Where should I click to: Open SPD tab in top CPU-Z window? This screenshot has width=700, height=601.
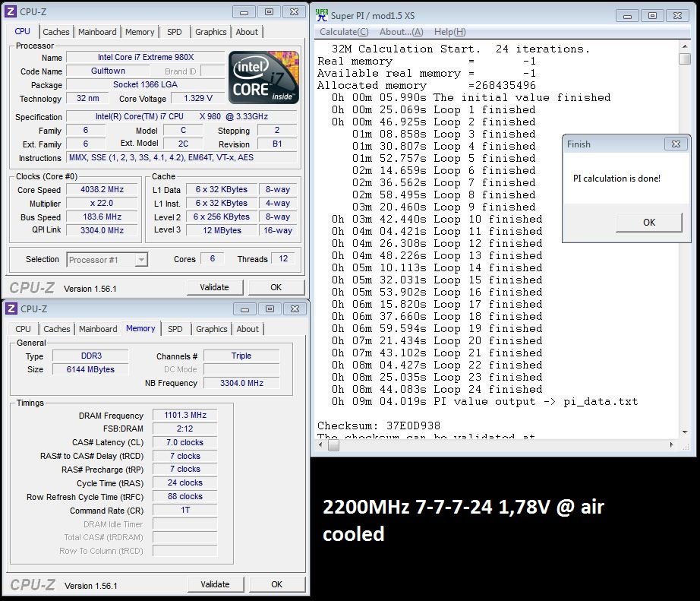[x=175, y=32]
